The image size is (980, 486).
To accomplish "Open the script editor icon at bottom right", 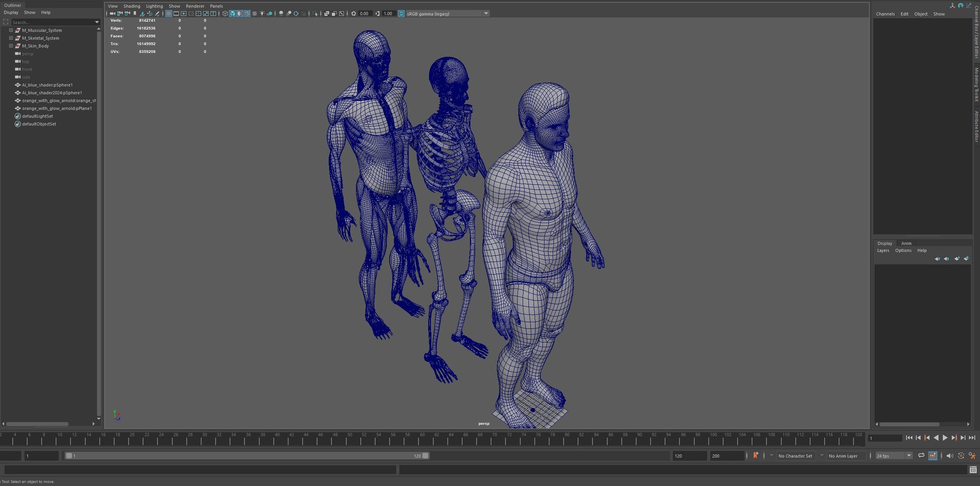I will (x=973, y=470).
